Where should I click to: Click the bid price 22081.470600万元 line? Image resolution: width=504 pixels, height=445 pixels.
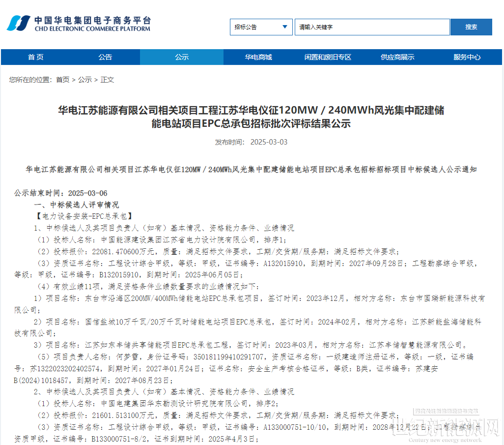218,252
